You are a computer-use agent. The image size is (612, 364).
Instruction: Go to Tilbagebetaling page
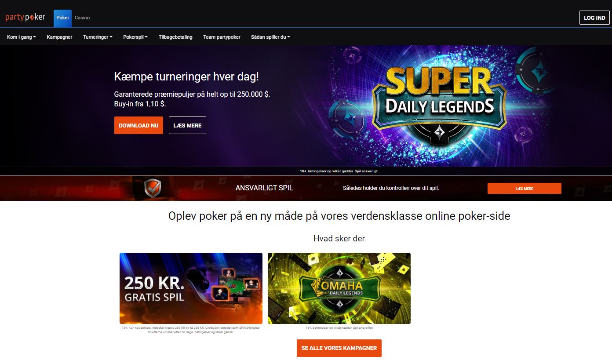[175, 37]
